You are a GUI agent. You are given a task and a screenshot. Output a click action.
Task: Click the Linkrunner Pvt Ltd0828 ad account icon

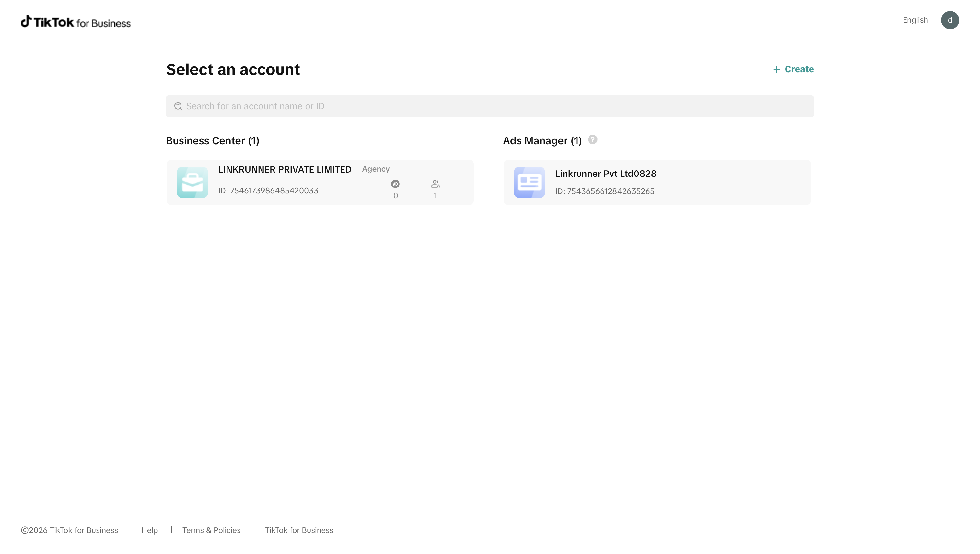point(529,182)
